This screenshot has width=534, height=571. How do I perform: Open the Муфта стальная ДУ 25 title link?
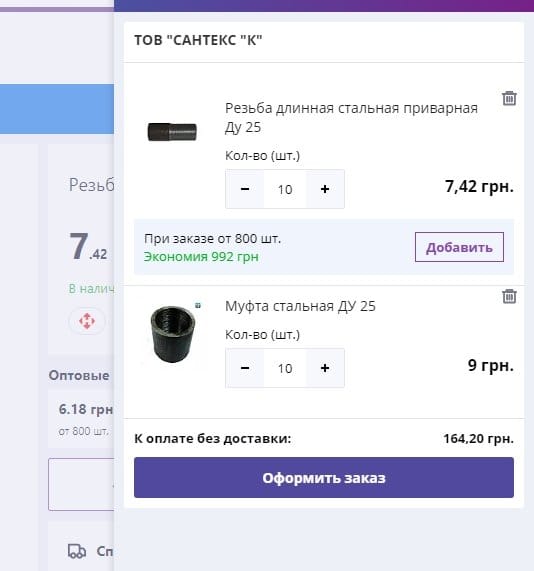point(300,306)
